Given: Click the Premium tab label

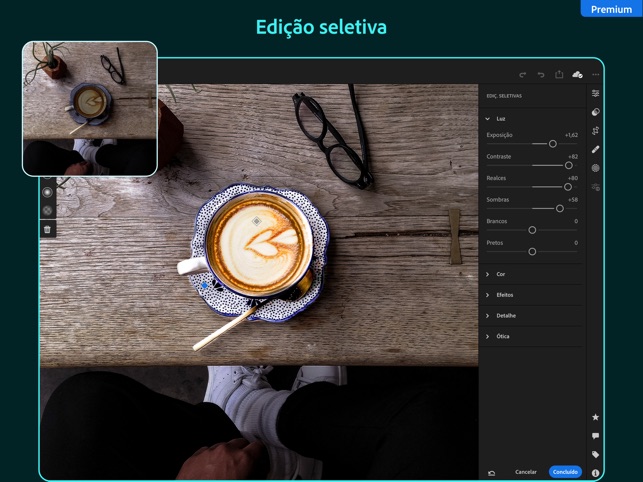Looking at the screenshot, I should tap(611, 9).
